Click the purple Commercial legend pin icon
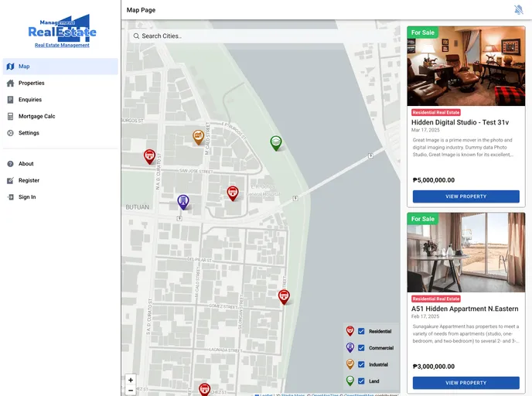The width and height of the screenshot is (532, 396). (x=350, y=347)
